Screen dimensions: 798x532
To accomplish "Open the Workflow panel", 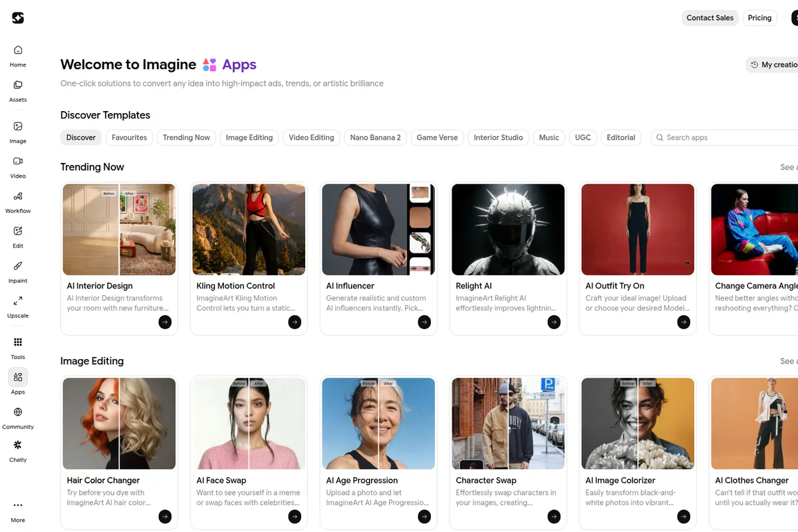I will pyautogui.click(x=17, y=199).
